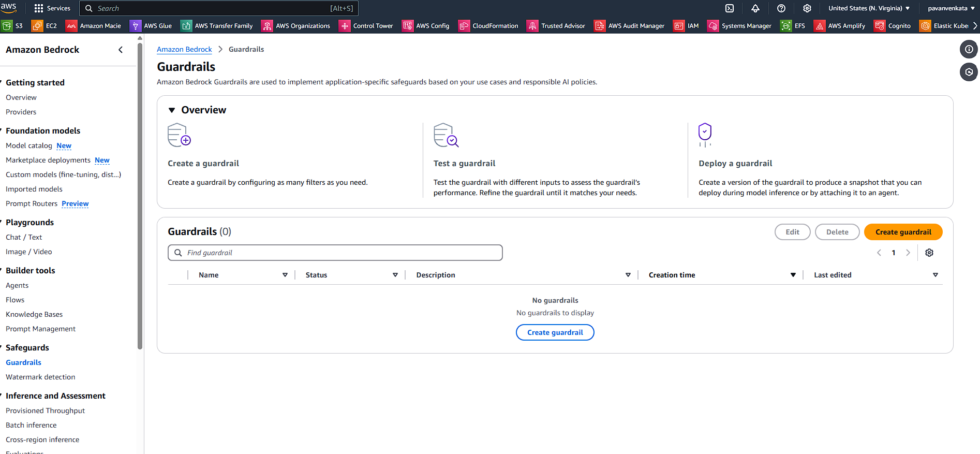Open the Systems Manager shortcut
Image resolution: width=980 pixels, height=454 pixels.
click(x=739, y=26)
